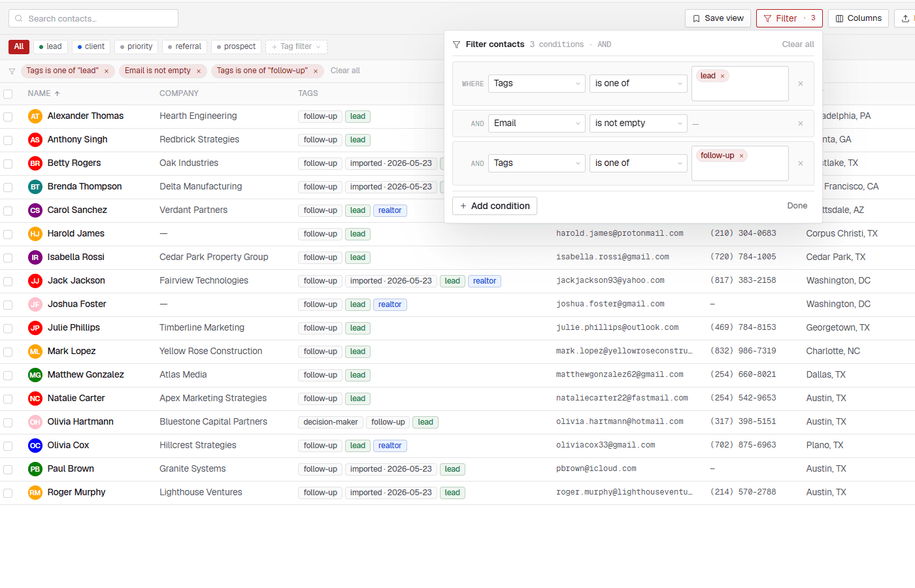Open the Email field dropdown
Screen dimensions: 915x588
(537, 123)
